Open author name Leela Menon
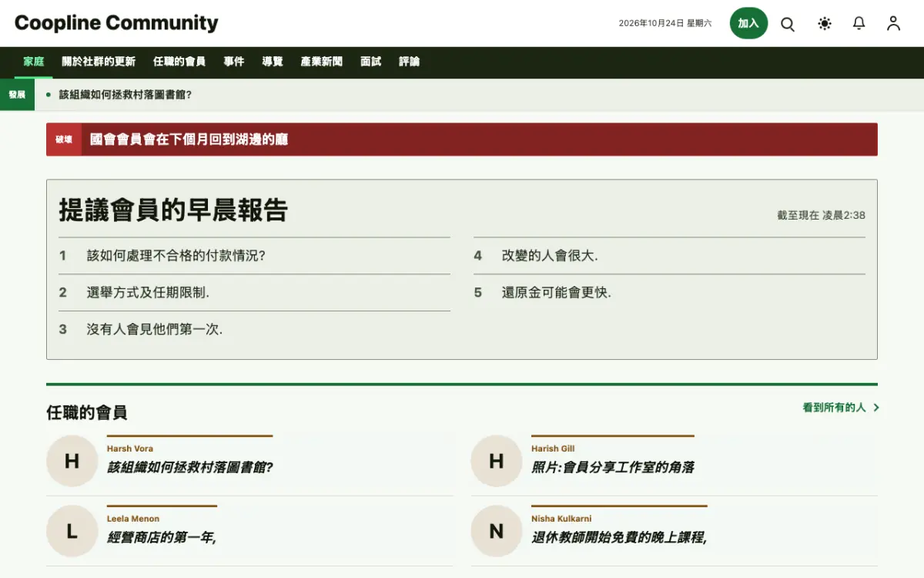 133,519
